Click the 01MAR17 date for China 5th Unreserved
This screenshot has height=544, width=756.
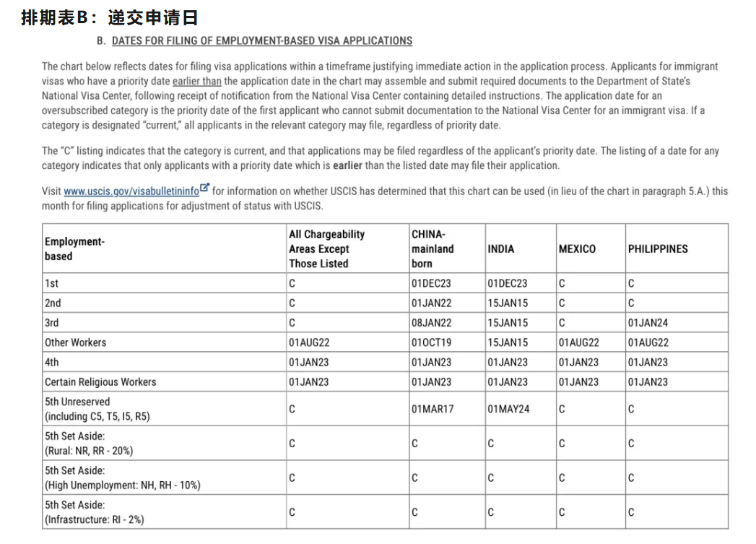coord(433,410)
